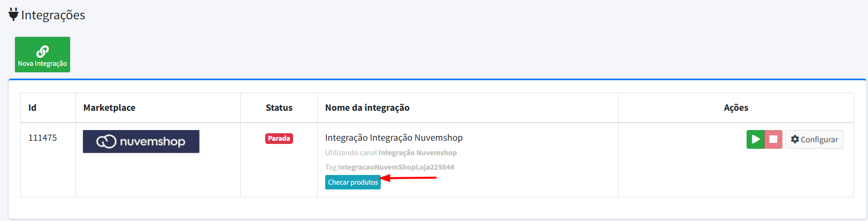Stop the integration with the red square button
The width and height of the screenshot is (868, 221).
click(773, 139)
